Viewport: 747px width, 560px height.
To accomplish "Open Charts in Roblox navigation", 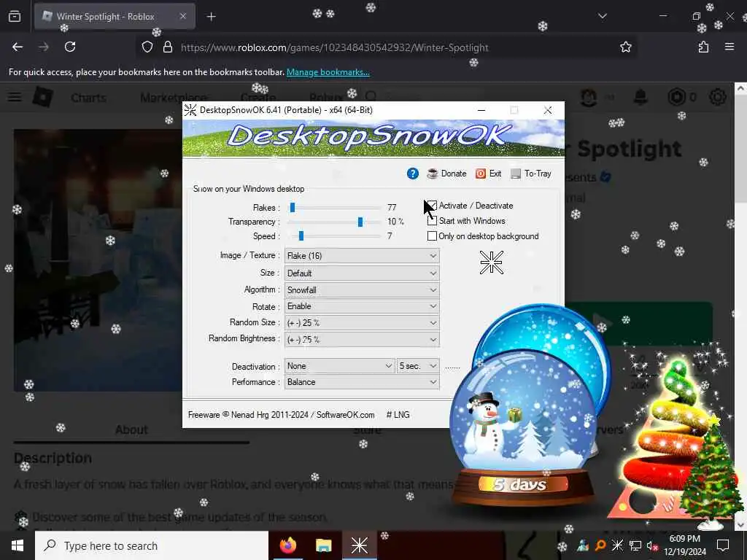I will point(88,98).
